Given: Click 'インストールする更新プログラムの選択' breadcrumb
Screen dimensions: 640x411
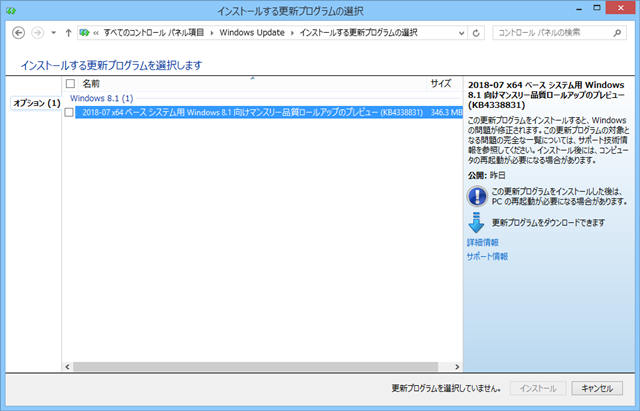Looking at the screenshot, I should (x=358, y=33).
